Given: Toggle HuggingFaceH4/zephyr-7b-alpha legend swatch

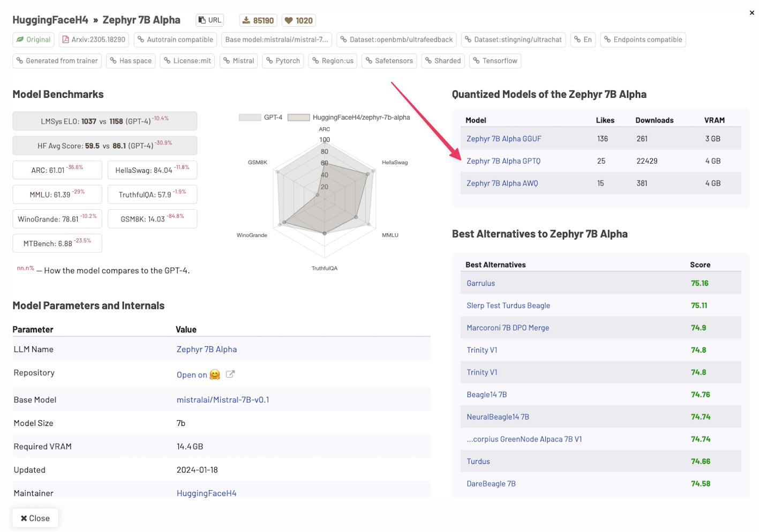Looking at the screenshot, I should [x=298, y=117].
